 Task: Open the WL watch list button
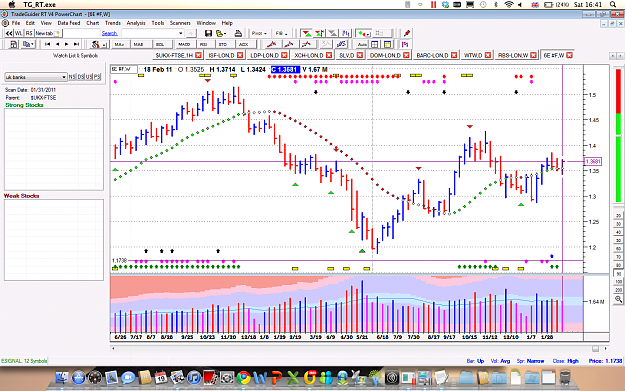pyautogui.click(x=18, y=33)
